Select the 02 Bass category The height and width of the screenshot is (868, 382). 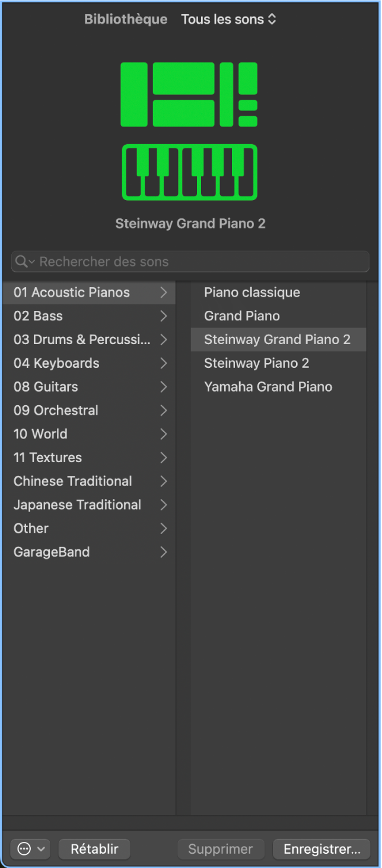[x=38, y=316]
